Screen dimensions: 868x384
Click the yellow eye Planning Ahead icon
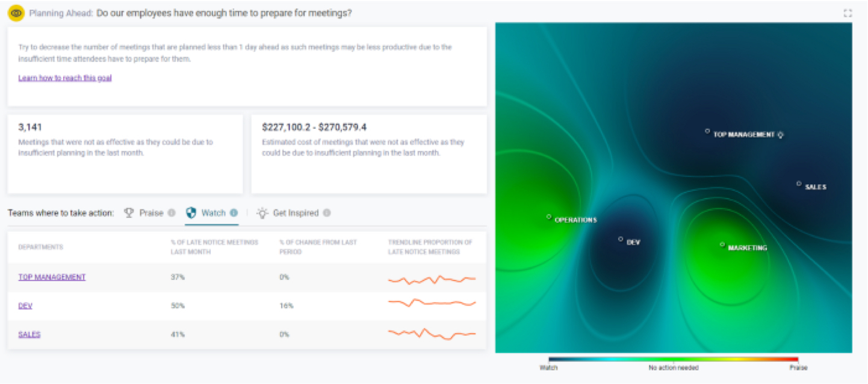point(16,13)
